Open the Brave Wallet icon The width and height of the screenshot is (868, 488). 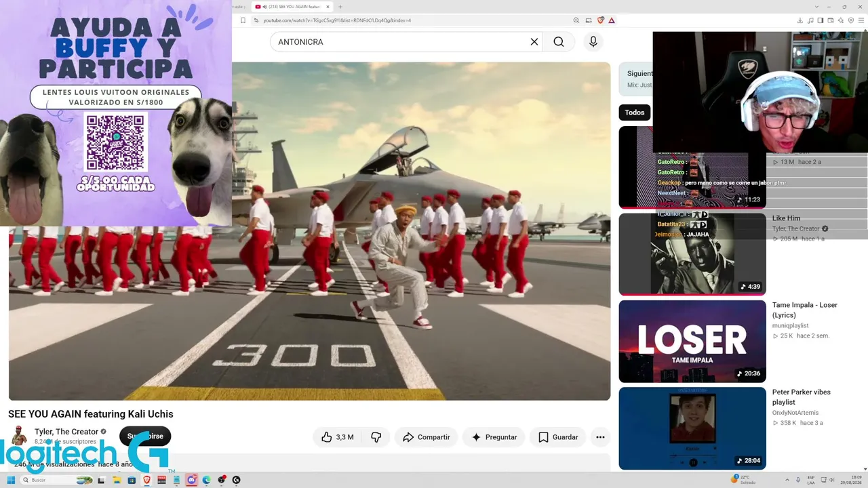pos(831,20)
